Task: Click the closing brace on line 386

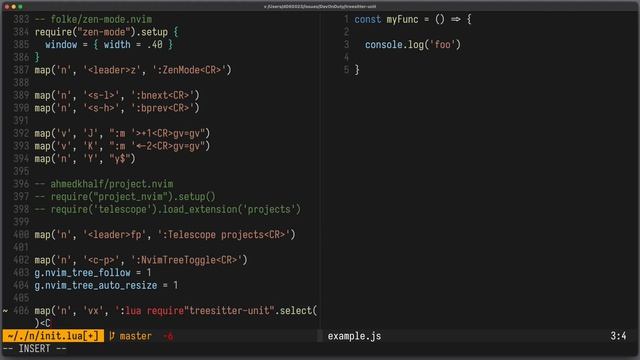Action: 37,58
